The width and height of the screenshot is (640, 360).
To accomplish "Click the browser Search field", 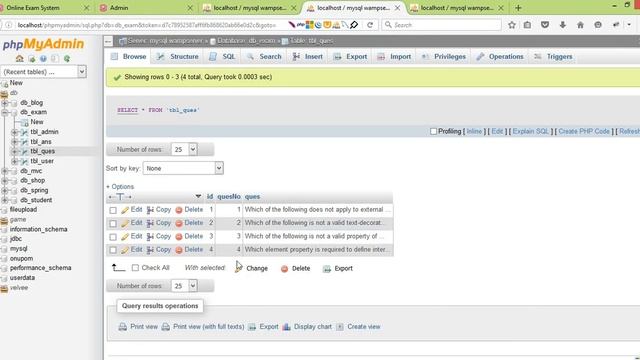I will (x=442, y=25).
